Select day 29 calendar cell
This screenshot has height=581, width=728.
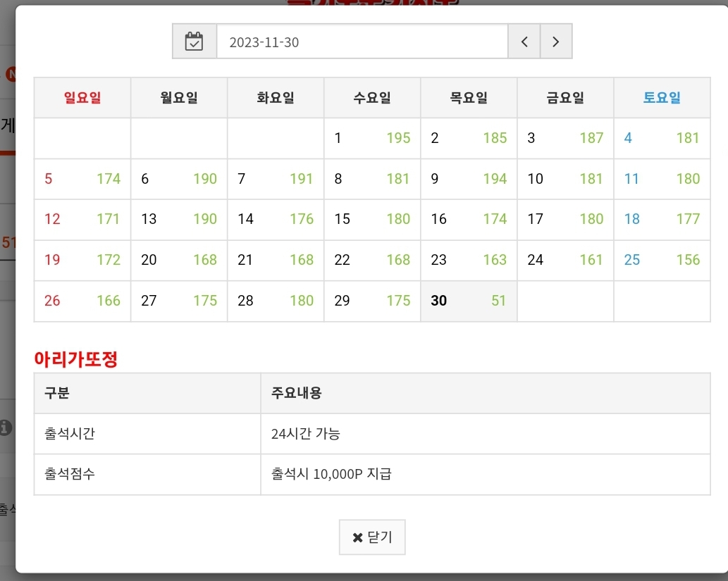click(372, 301)
